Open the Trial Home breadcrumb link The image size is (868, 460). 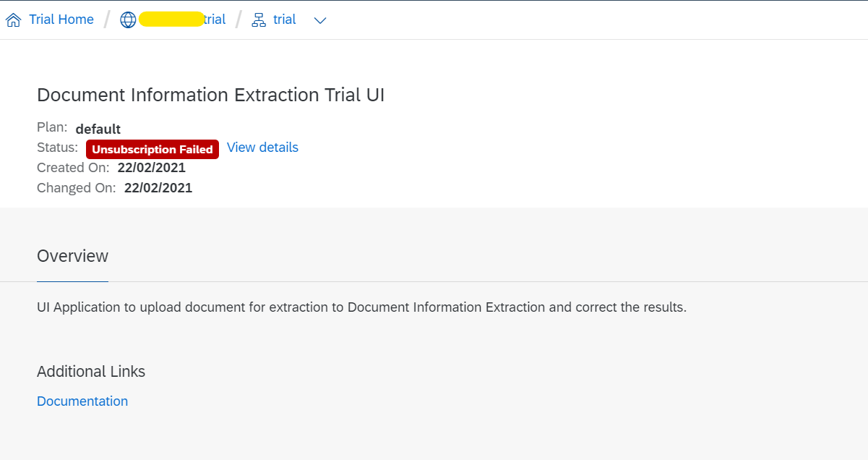(x=61, y=20)
